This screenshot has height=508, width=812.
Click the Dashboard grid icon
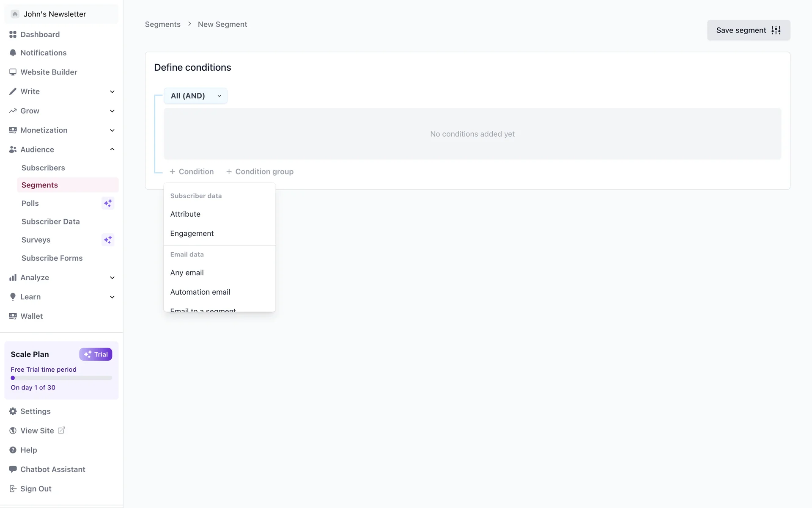pyautogui.click(x=13, y=34)
